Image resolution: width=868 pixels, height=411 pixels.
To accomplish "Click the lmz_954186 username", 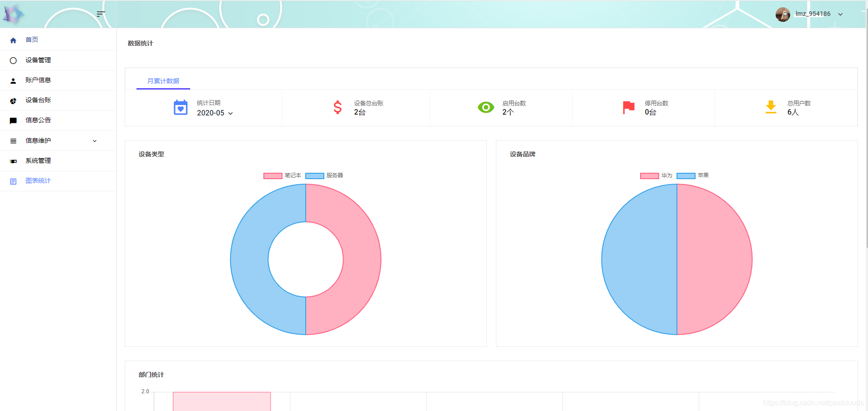I will (x=813, y=14).
